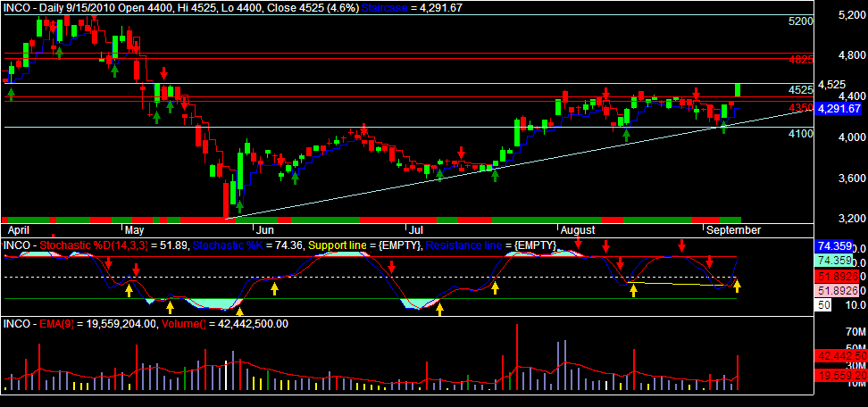Select the red 4350 level label
The height and width of the screenshot is (407, 868).
[x=800, y=107]
